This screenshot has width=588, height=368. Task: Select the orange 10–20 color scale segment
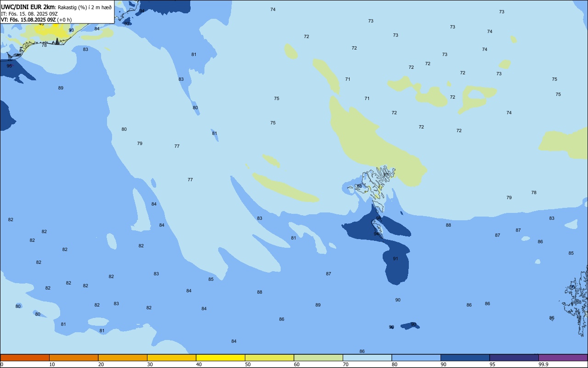73,357
